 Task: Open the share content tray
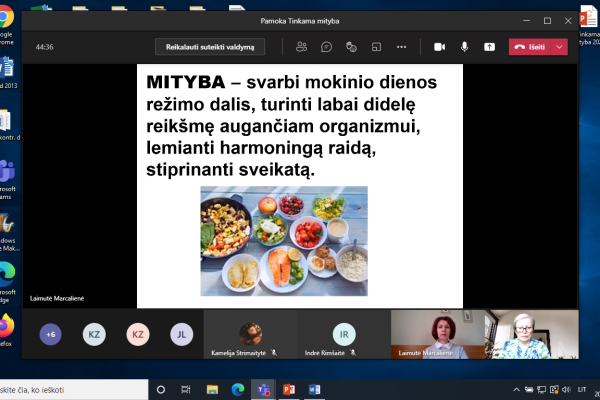click(x=489, y=47)
